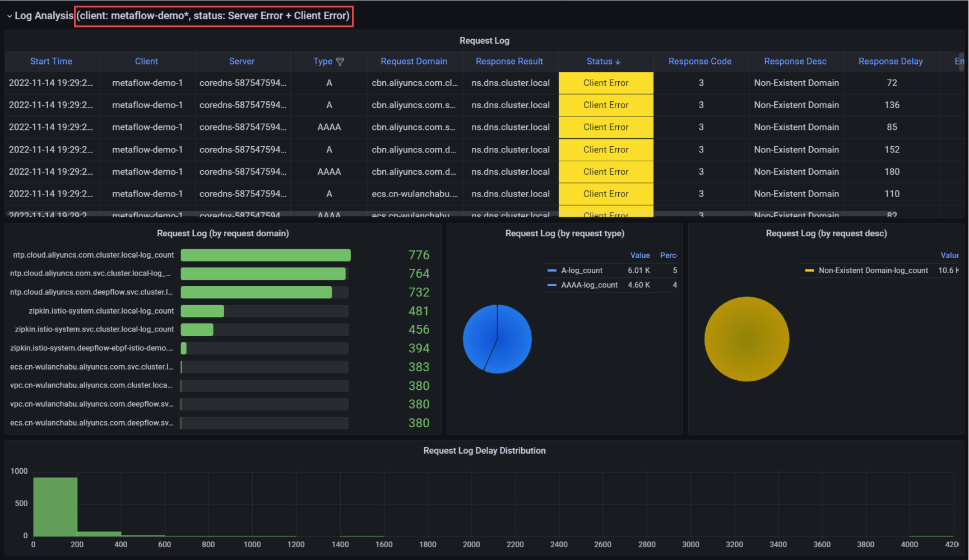
Task: Open the Type column filter icon
Action: point(340,62)
